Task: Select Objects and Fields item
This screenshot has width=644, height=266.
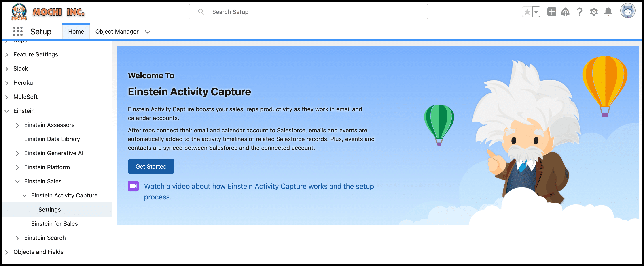Action: click(38, 252)
